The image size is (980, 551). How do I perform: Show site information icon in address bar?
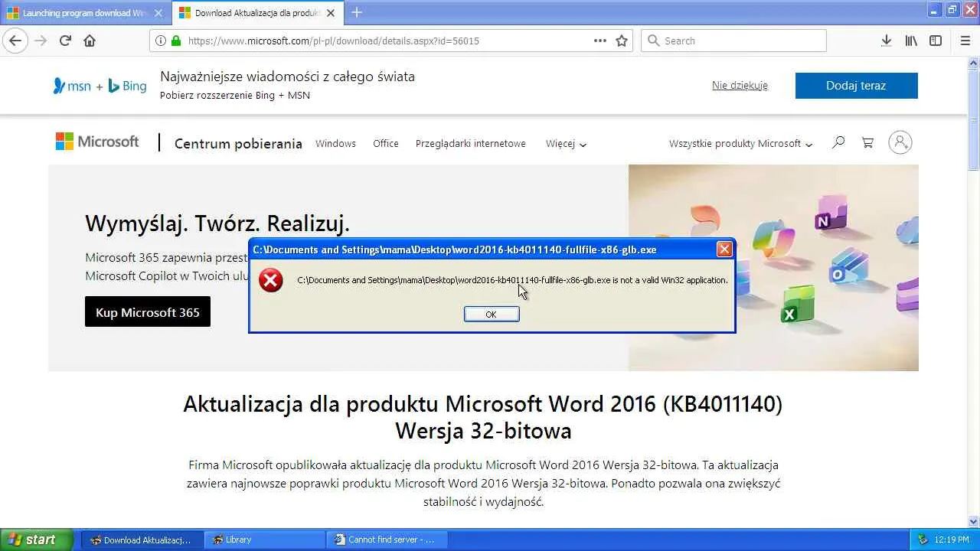161,41
